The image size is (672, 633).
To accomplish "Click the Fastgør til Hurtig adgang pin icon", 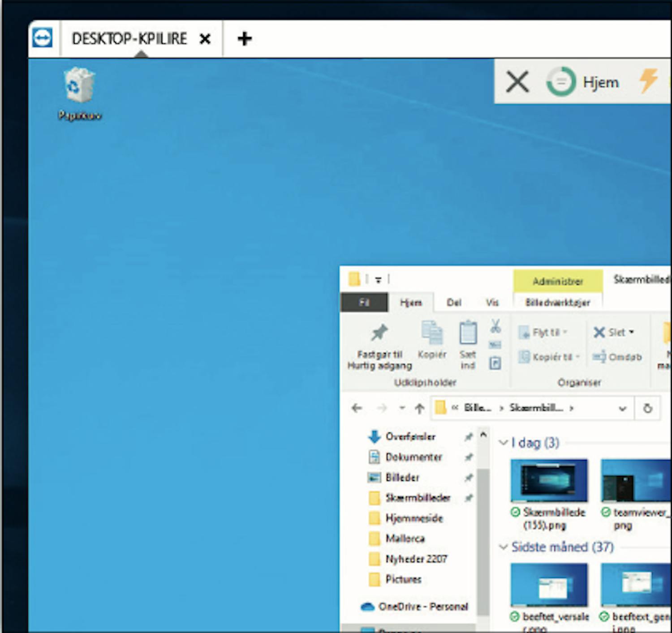I will [x=379, y=334].
